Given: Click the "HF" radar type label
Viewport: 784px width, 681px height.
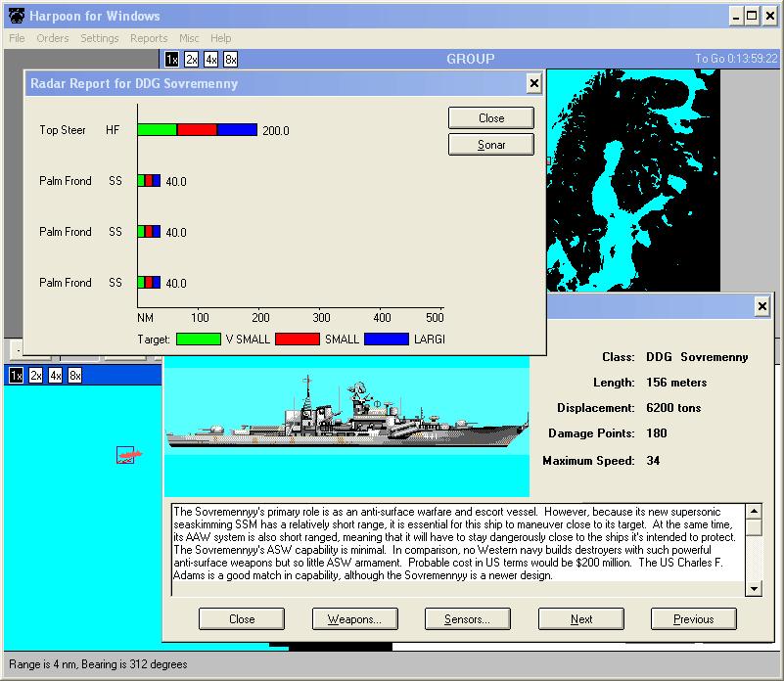Looking at the screenshot, I should [x=113, y=130].
